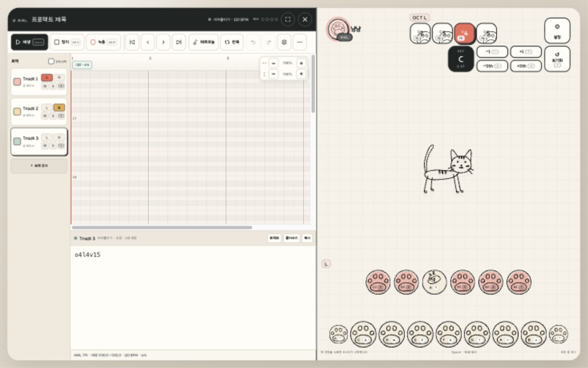
Task: Jump to the start of the song
Action: pos(132,42)
